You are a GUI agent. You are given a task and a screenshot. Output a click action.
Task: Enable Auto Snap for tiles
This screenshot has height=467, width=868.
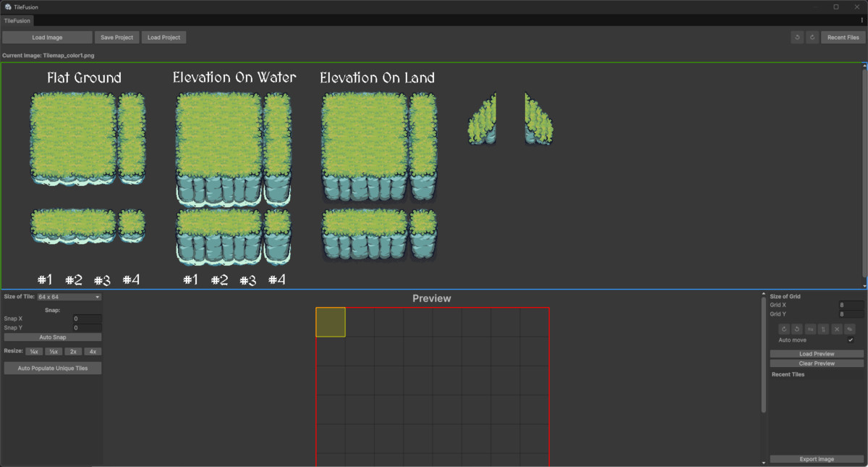coord(51,337)
